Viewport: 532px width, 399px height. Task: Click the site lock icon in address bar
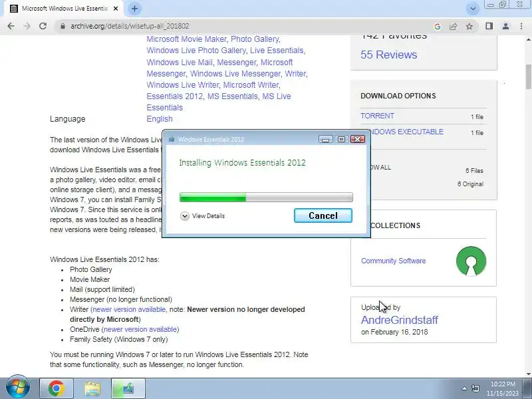(63, 26)
